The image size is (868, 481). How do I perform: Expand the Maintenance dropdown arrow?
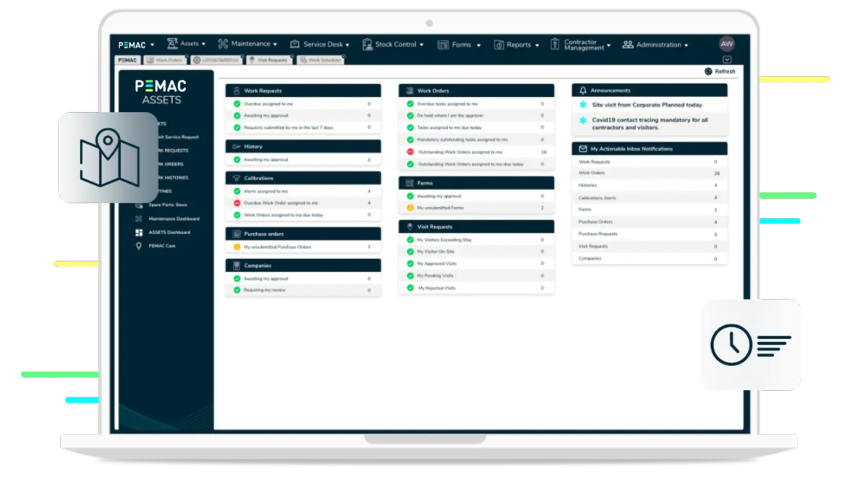[x=276, y=45]
